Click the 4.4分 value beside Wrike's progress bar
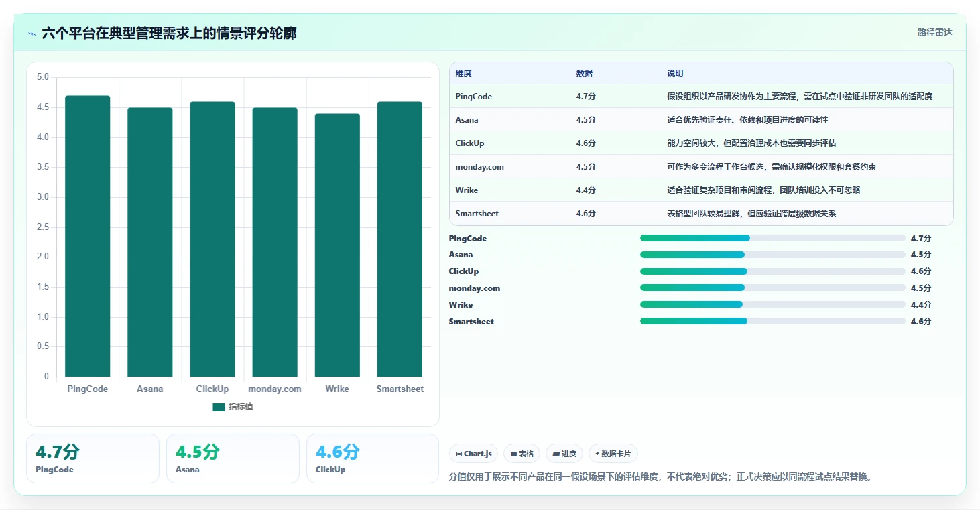Image resolution: width=980 pixels, height=510 pixels. tap(921, 305)
